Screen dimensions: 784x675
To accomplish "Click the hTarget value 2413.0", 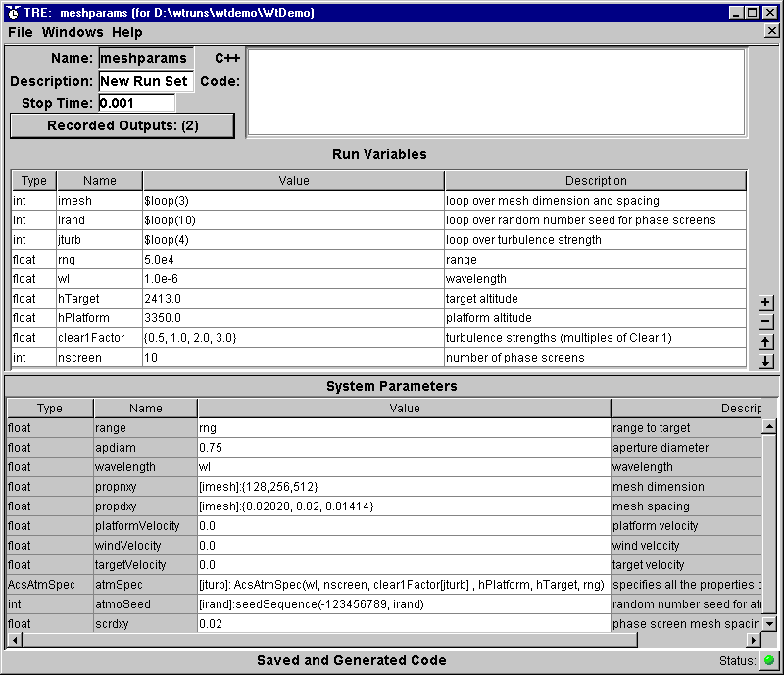I will click(293, 299).
